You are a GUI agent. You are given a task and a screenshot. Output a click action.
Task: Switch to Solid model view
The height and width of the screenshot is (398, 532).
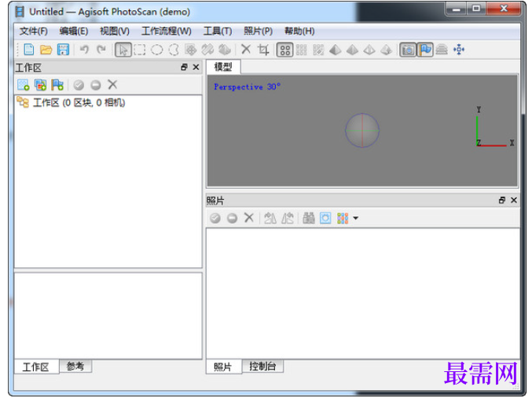(x=352, y=50)
